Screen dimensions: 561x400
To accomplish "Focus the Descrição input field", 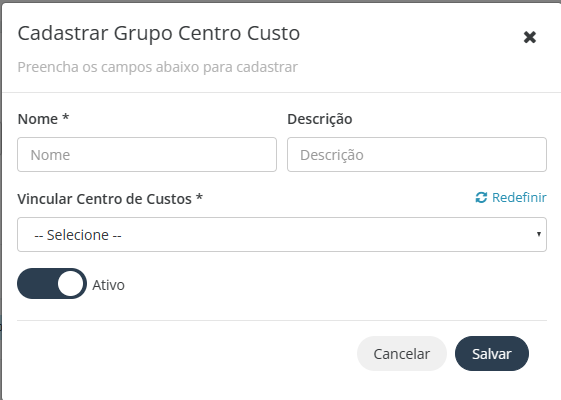I will (x=417, y=155).
